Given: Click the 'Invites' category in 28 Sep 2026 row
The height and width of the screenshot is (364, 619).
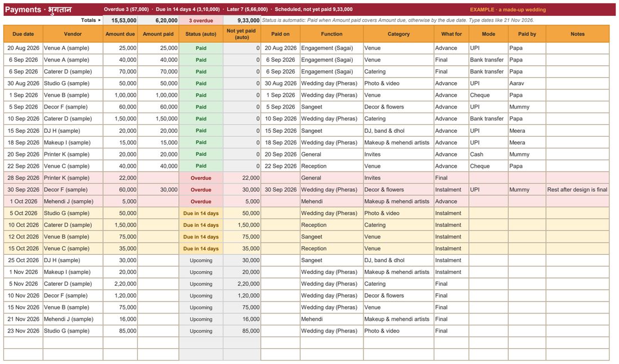Looking at the screenshot, I should (x=399, y=178).
